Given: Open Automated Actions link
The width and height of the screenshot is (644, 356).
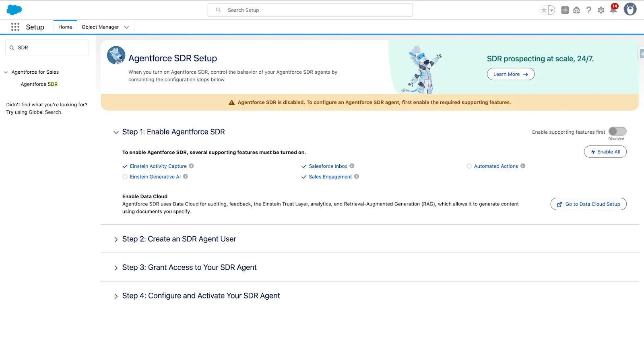Looking at the screenshot, I should point(496,166).
